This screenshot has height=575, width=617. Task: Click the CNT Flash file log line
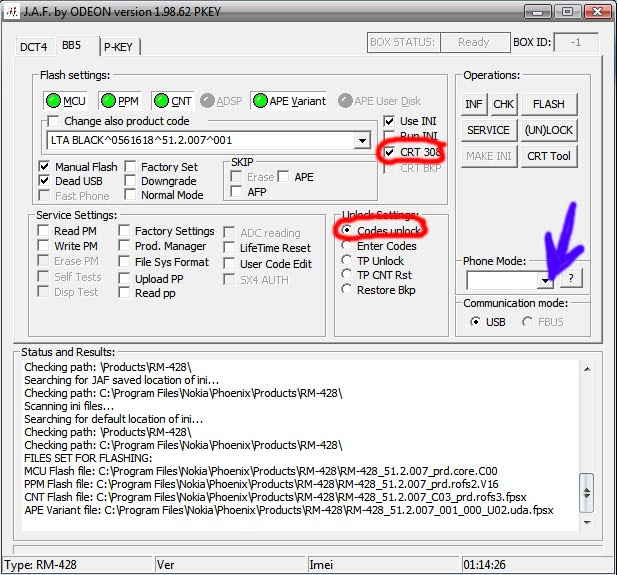275,497
